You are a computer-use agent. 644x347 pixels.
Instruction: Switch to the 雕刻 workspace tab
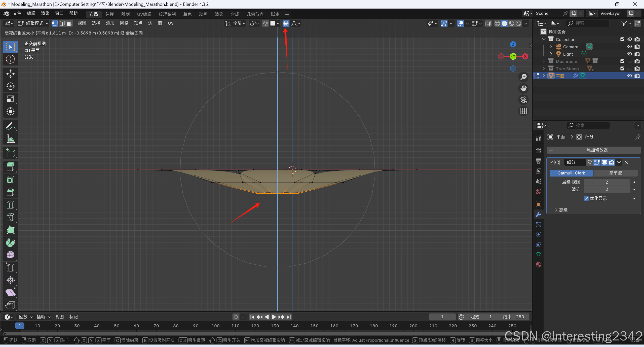pos(125,14)
